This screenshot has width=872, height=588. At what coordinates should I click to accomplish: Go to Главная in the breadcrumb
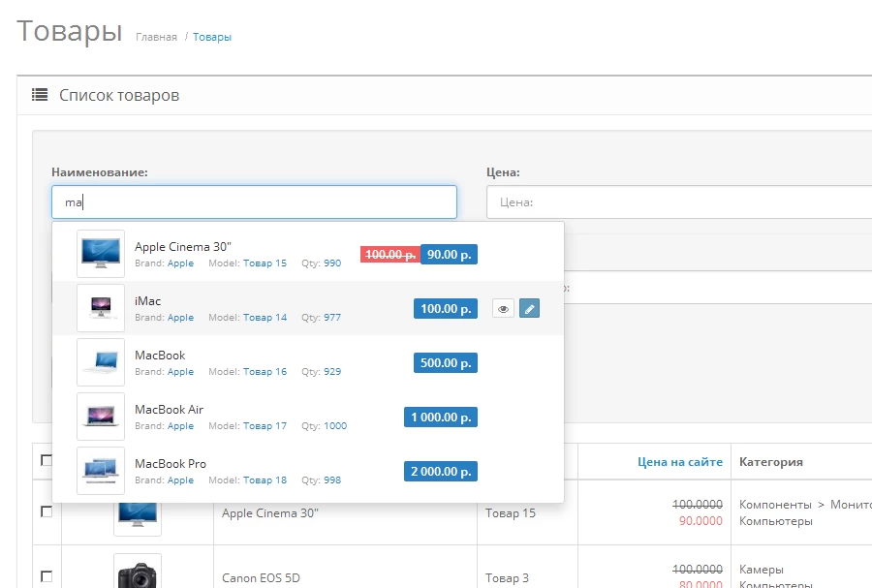click(x=156, y=37)
